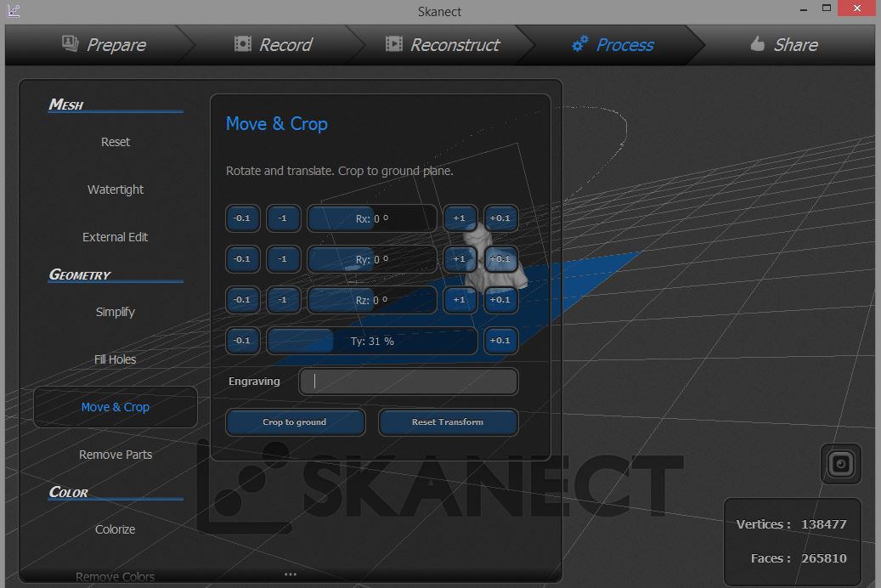881x588 pixels.
Task: Open External Edit
Action: coord(116,237)
